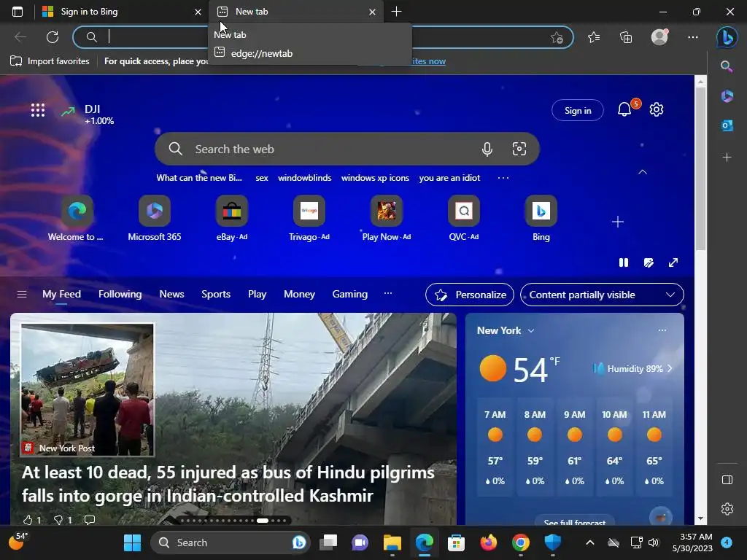
Task: Open comments on the news story
Action: click(x=90, y=520)
